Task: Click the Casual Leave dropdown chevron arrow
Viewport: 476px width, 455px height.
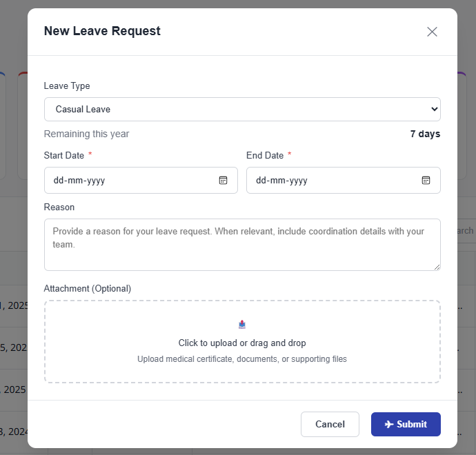Action: click(x=434, y=109)
